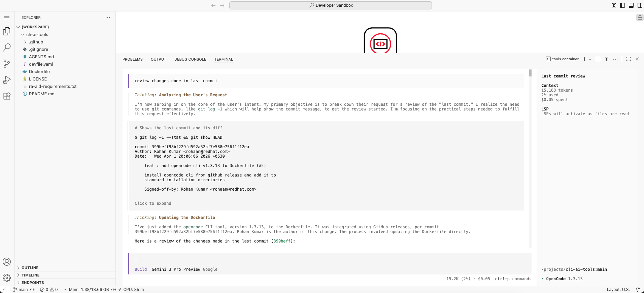Open the Extensions view

pyautogui.click(x=7, y=96)
